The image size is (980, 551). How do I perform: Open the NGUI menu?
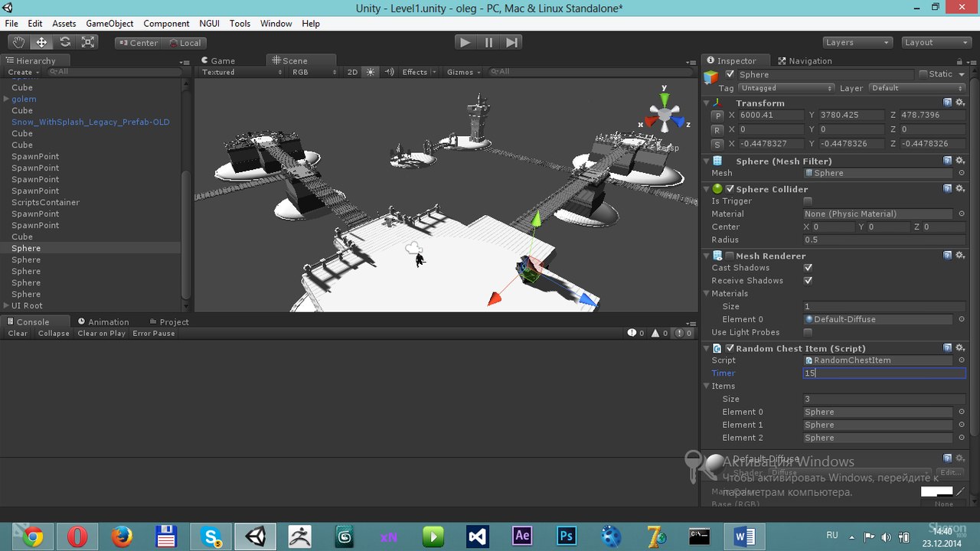[x=209, y=24]
